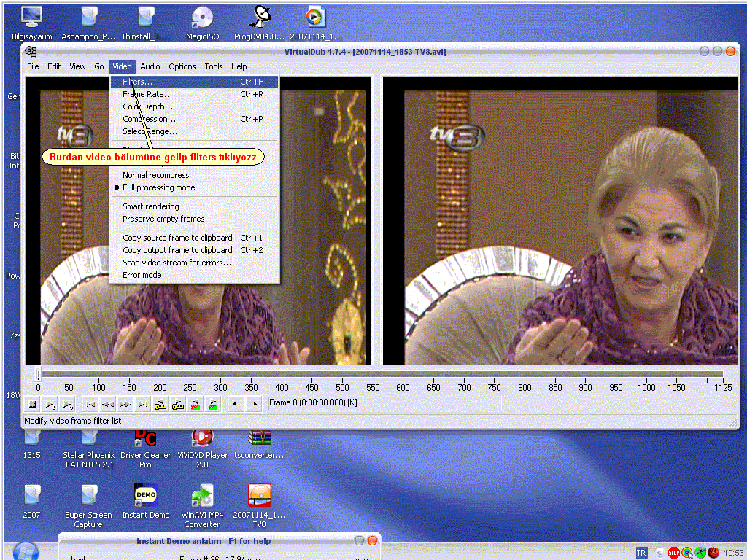Choose Copy source frame to clipboard
This screenshot has width=747, height=560.
tap(194, 238)
